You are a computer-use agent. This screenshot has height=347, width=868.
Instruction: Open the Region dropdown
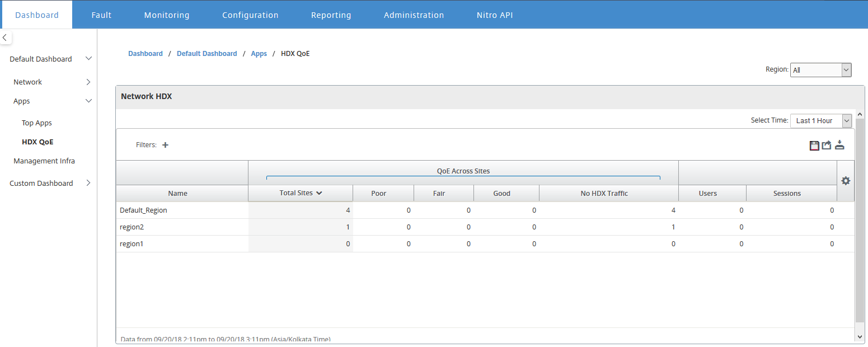(821, 70)
